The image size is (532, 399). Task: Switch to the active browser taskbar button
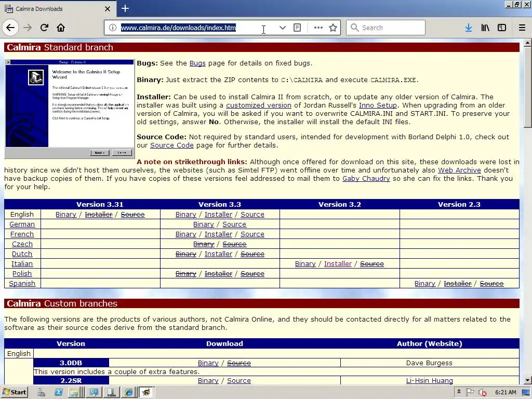click(146, 393)
